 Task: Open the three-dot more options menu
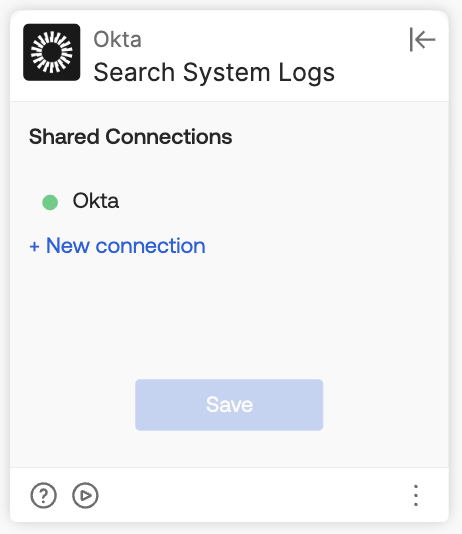(x=416, y=495)
